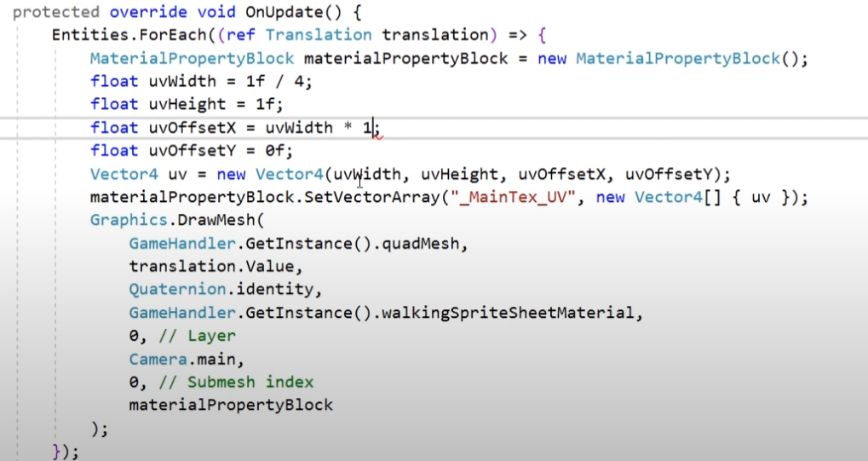The width and height of the screenshot is (868, 461).
Task: Click the SetVectorArray method call
Action: click(x=372, y=197)
